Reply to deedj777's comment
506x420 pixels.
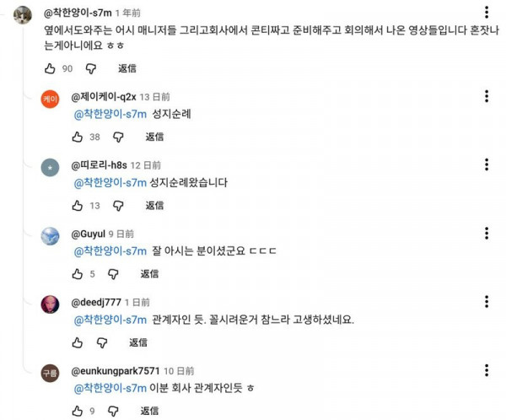point(138,342)
